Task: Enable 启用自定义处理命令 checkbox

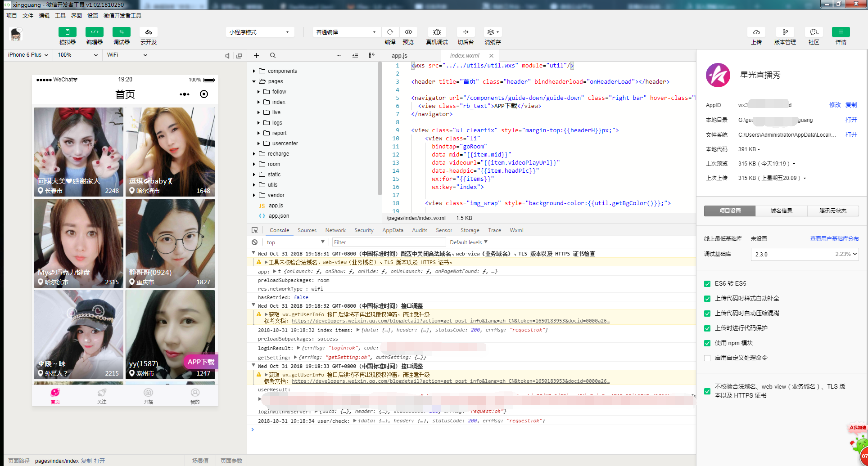Action: click(x=707, y=358)
